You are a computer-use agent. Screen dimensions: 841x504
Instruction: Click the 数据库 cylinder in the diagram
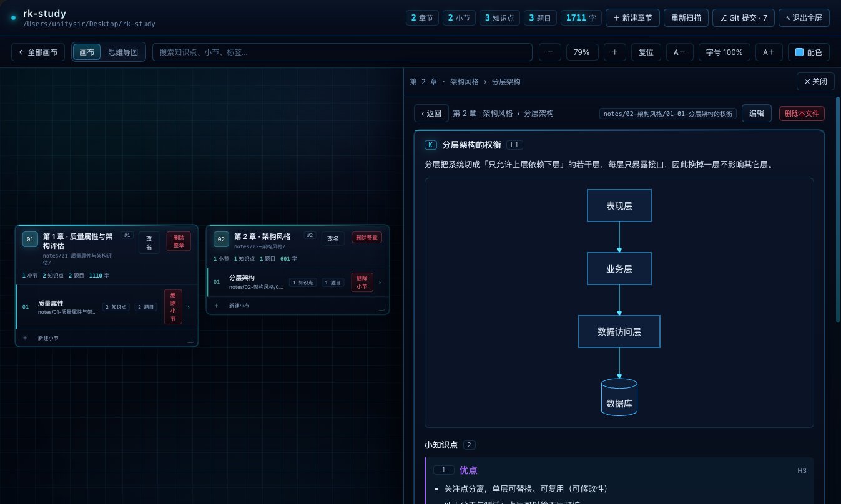click(x=619, y=397)
